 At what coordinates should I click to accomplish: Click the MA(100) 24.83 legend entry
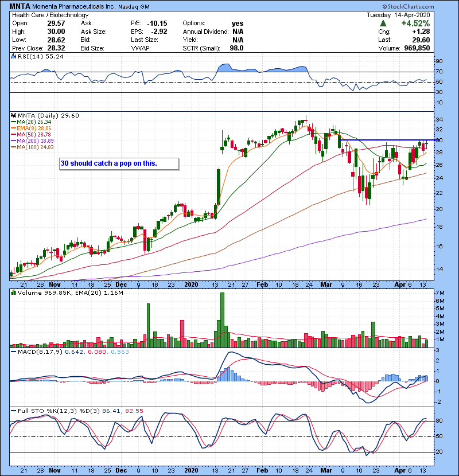pyautogui.click(x=32, y=147)
